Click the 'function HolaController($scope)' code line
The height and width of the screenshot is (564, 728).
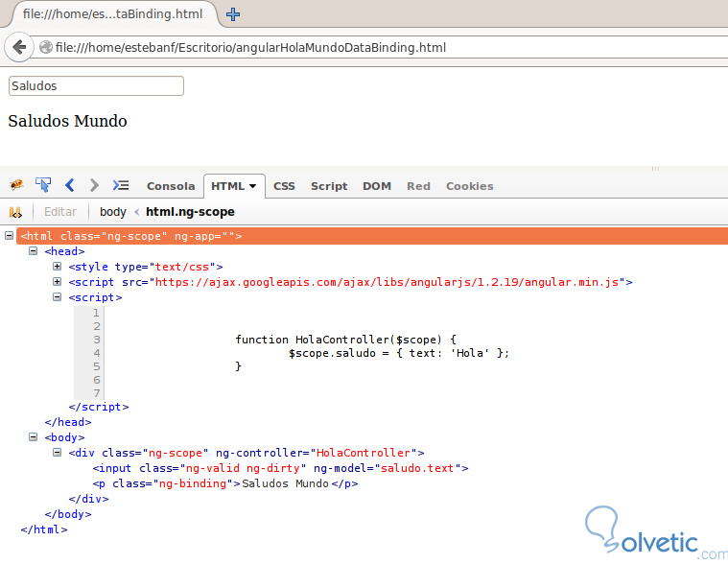coord(346,340)
